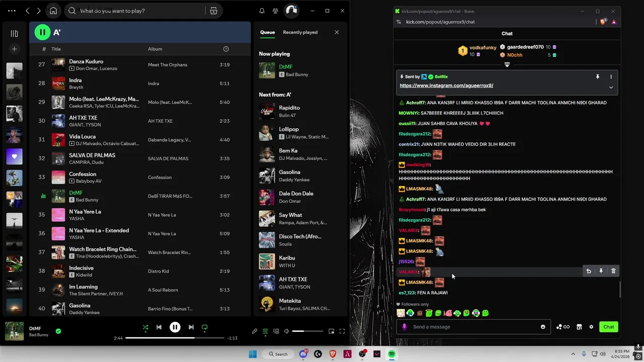644x362 pixels.
Task: Open artist link Kidwild
Action: [84, 275]
